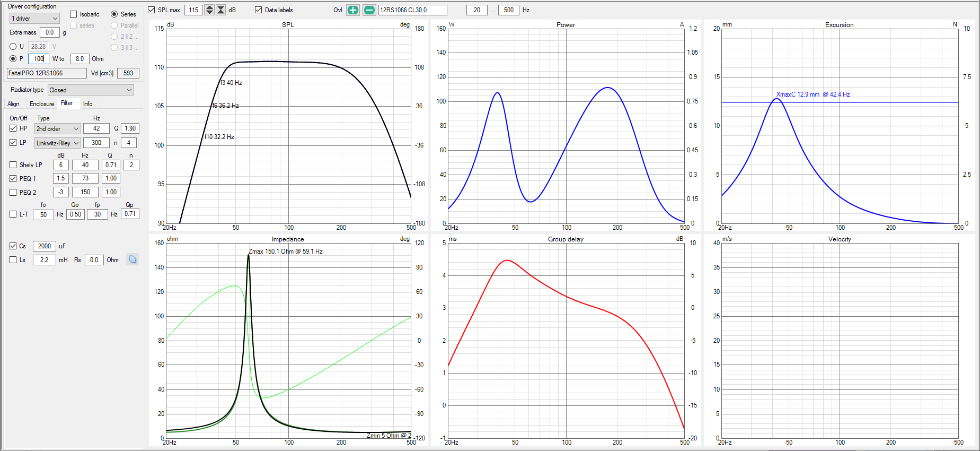
Task: Click the Vd [cm3] field showing 593
Action: click(128, 73)
